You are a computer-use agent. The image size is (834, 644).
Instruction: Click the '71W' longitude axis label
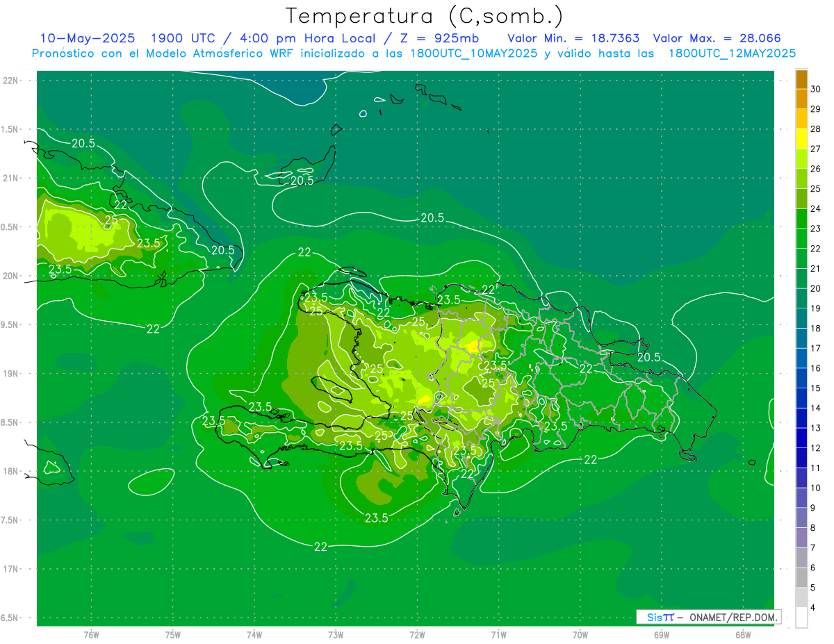pyautogui.click(x=498, y=635)
